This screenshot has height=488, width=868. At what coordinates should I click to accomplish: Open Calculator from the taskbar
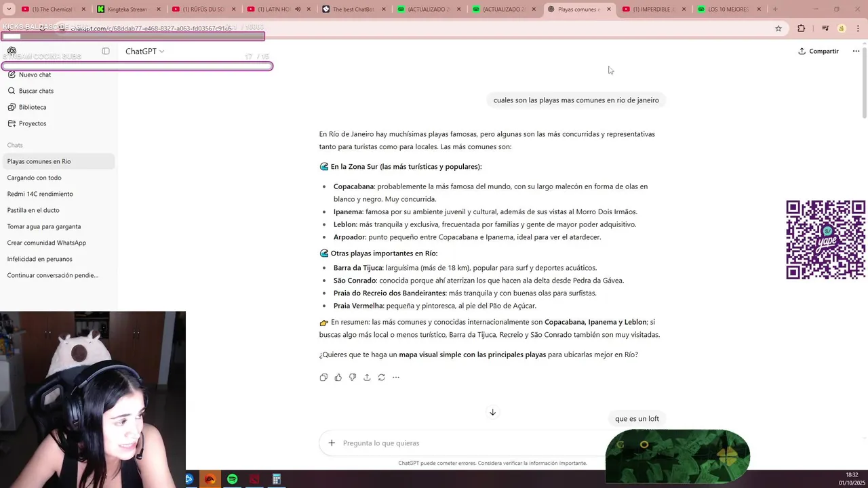pyautogui.click(x=277, y=479)
